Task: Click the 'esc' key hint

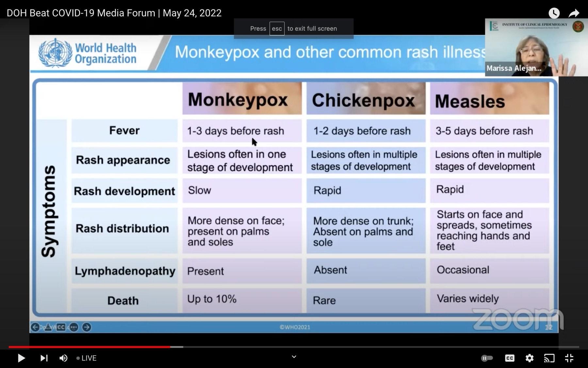Action: (x=277, y=28)
